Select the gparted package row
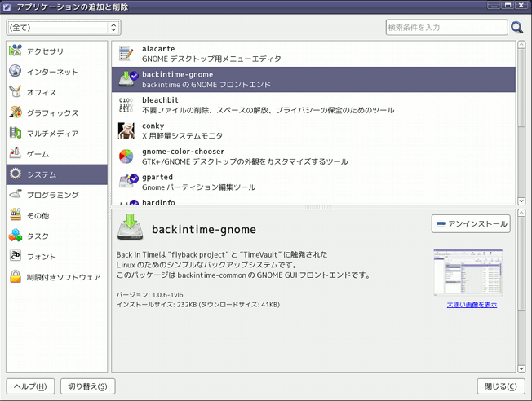Viewport: 532px width, 401px height. click(313, 182)
